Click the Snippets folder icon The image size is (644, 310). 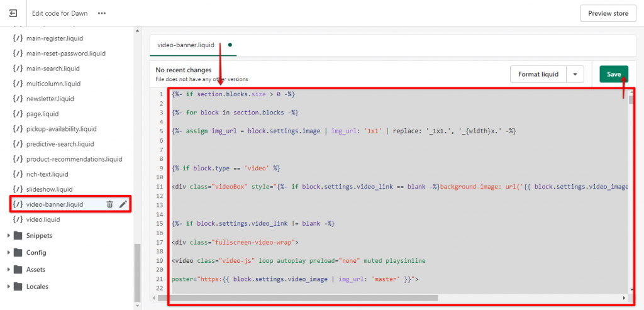pyautogui.click(x=18, y=236)
